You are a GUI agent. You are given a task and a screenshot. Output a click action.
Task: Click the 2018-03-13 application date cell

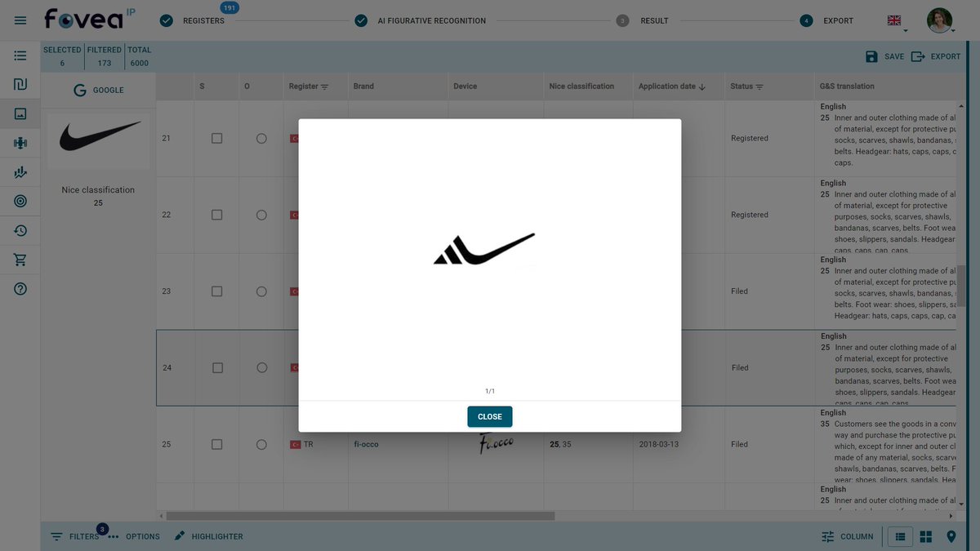click(x=658, y=445)
